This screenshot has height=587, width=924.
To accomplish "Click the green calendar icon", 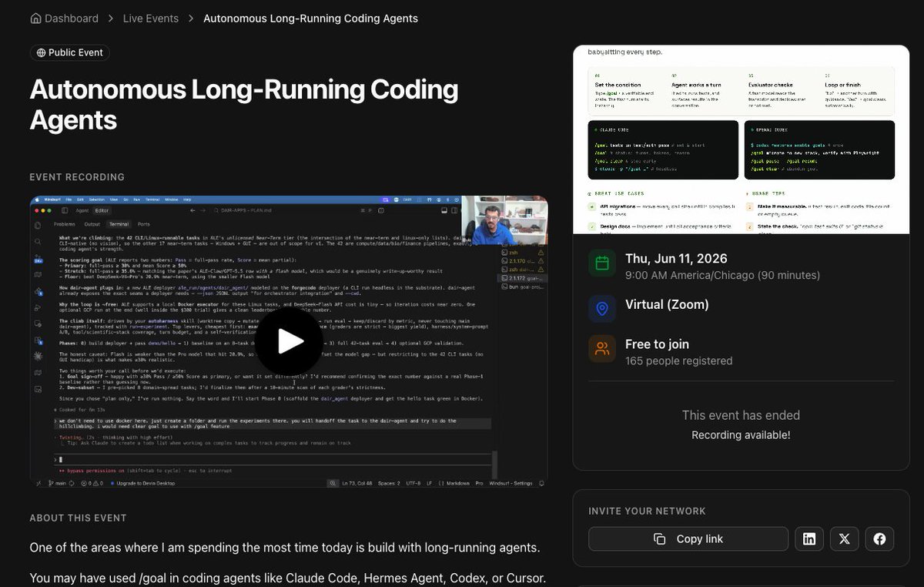I will tap(602, 263).
